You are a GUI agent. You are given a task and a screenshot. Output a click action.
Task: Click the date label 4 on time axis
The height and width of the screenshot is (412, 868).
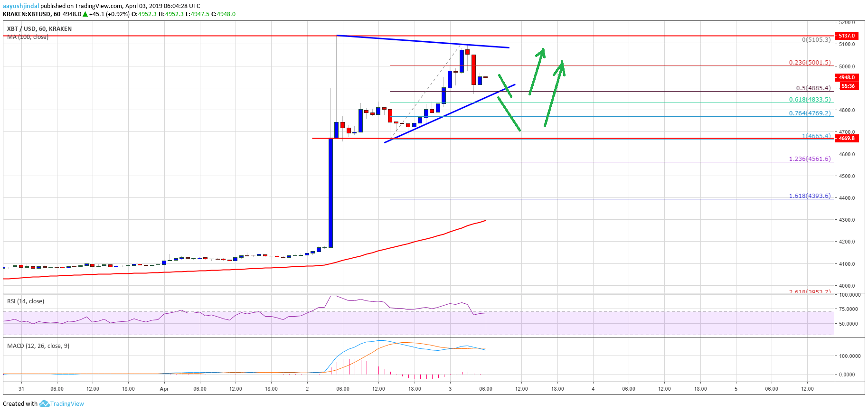(x=593, y=389)
